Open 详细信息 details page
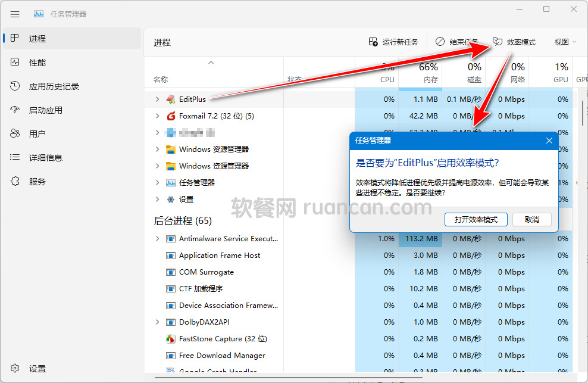The height and width of the screenshot is (383, 588). pos(45,158)
